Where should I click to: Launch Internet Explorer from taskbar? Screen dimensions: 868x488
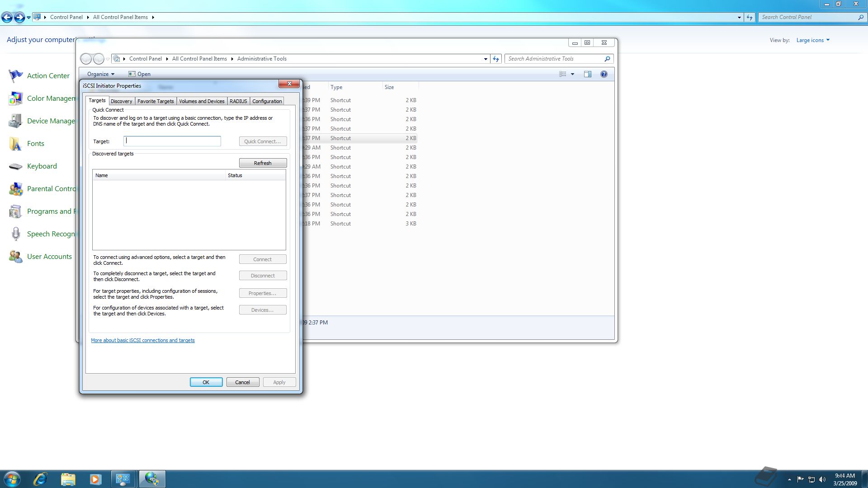(41, 479)
